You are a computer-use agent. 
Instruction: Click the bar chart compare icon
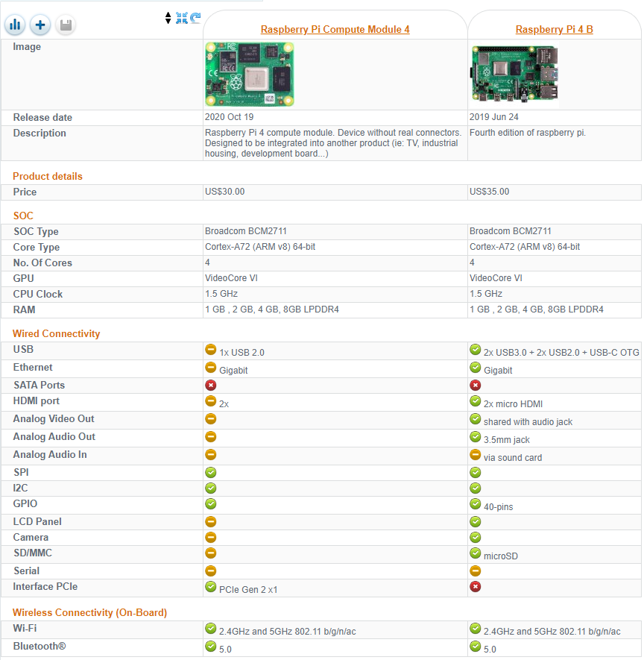tap(15, 25)
